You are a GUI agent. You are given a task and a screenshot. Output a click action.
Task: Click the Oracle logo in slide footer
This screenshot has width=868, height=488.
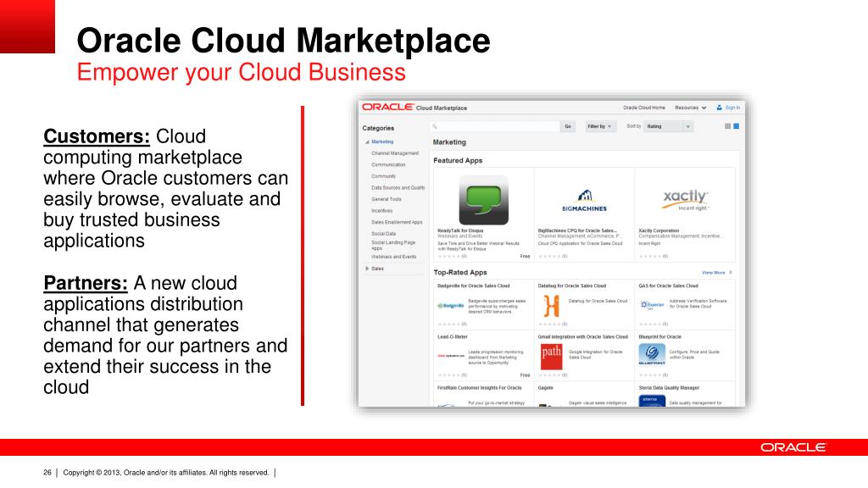pos(793,447)
